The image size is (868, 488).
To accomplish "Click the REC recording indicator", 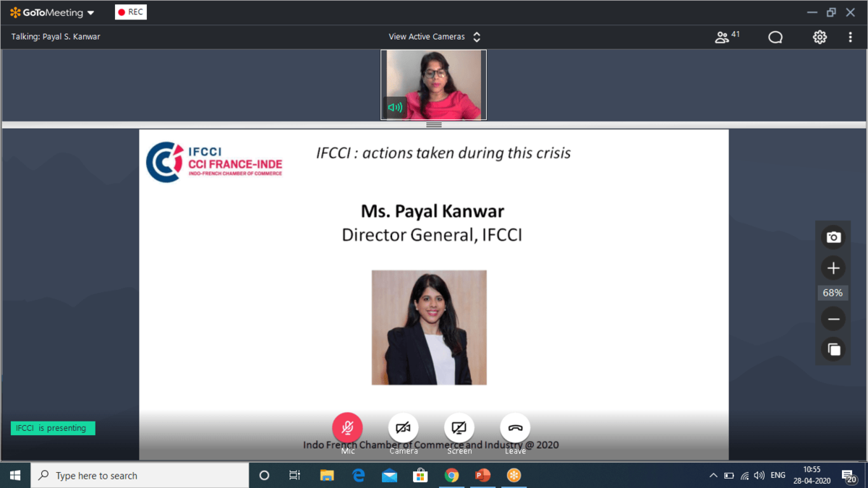I will tap(131, 12).
